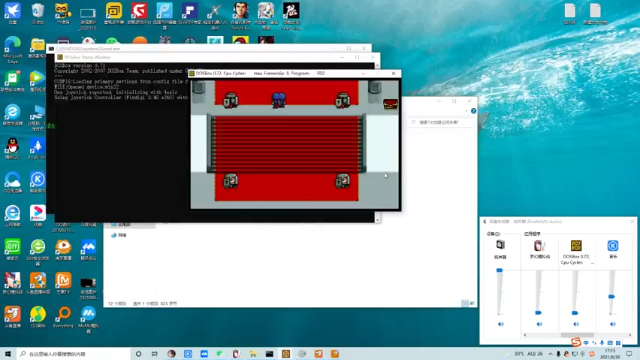
Task: Click the Cortana circle on the taskbar
Action: pyautogui.click(x=138, y=354)
